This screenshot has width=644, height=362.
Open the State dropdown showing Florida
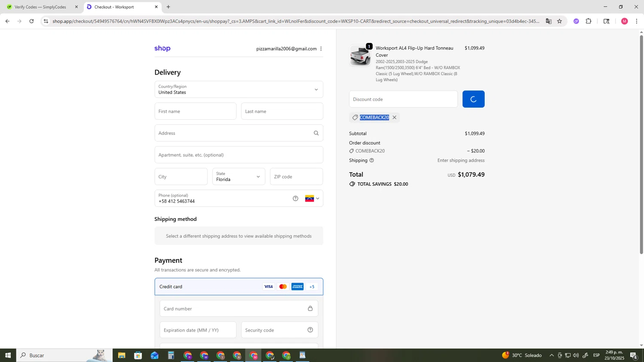click(x=239, y=176)
